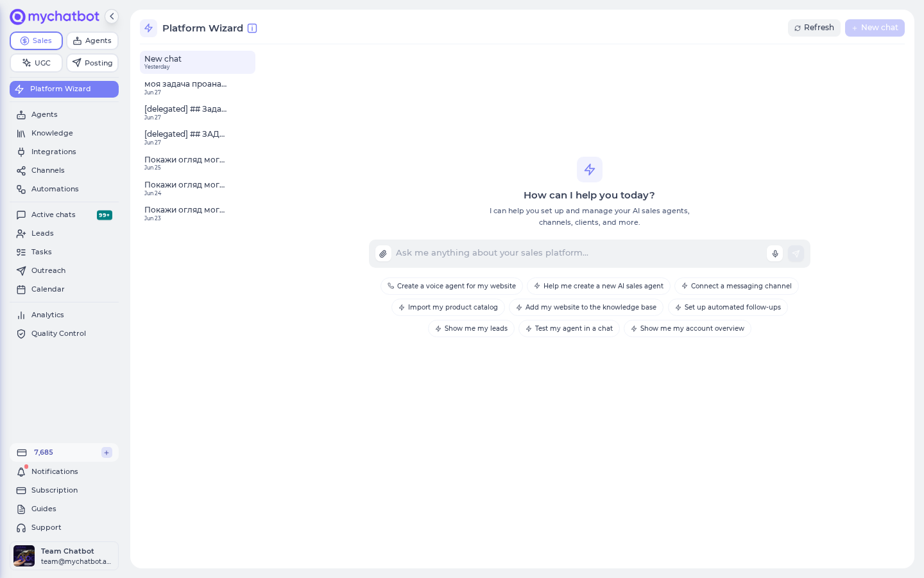
Task: Open the Knowledge page
Action: coord(64,133)
